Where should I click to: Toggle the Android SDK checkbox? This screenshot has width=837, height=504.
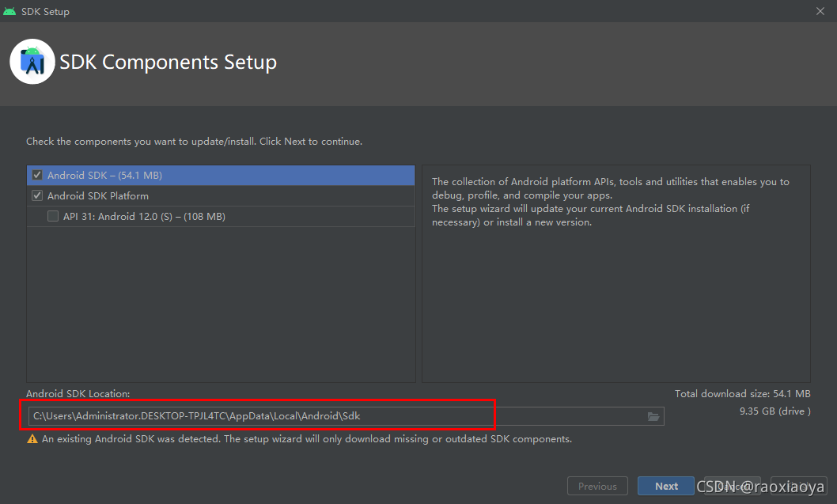37,175
